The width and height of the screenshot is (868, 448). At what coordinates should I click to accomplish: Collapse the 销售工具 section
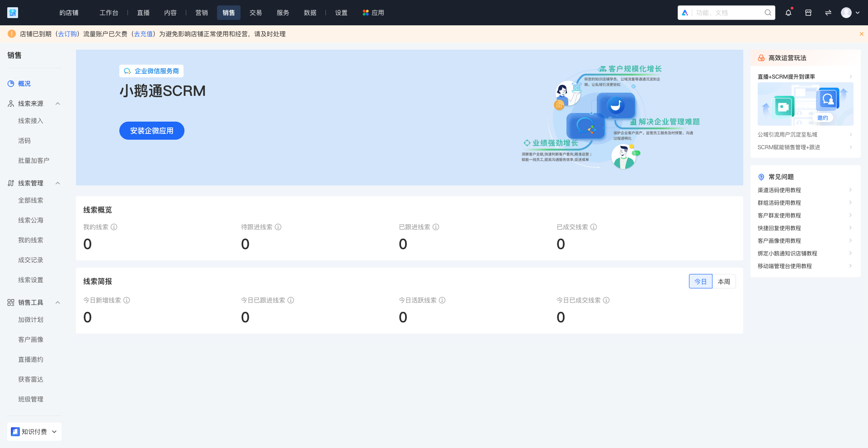pyautogui.click(x=57, y=302)
